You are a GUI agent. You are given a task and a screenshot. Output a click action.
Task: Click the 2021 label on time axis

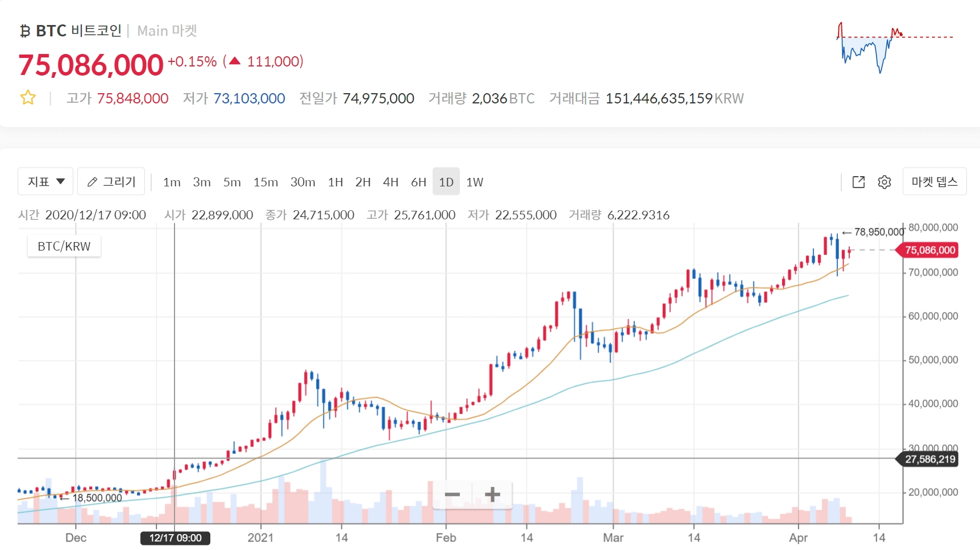[x=260, y=537]
